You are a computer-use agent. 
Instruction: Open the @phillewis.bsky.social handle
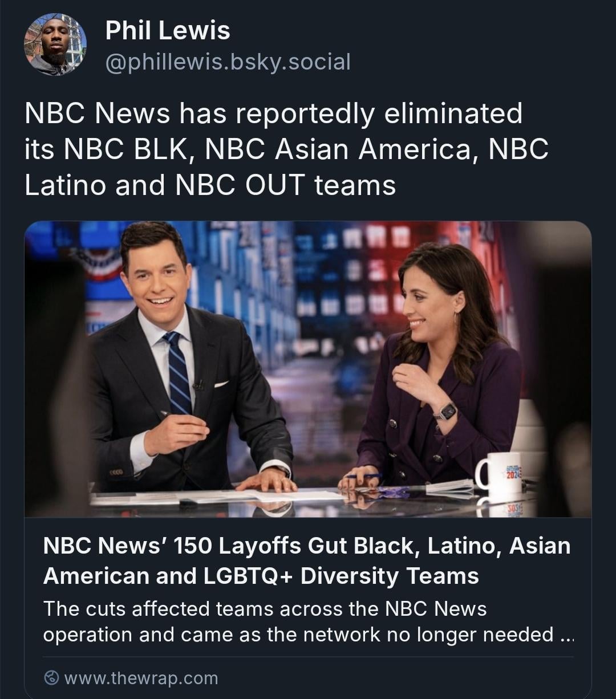click(228, 62)
